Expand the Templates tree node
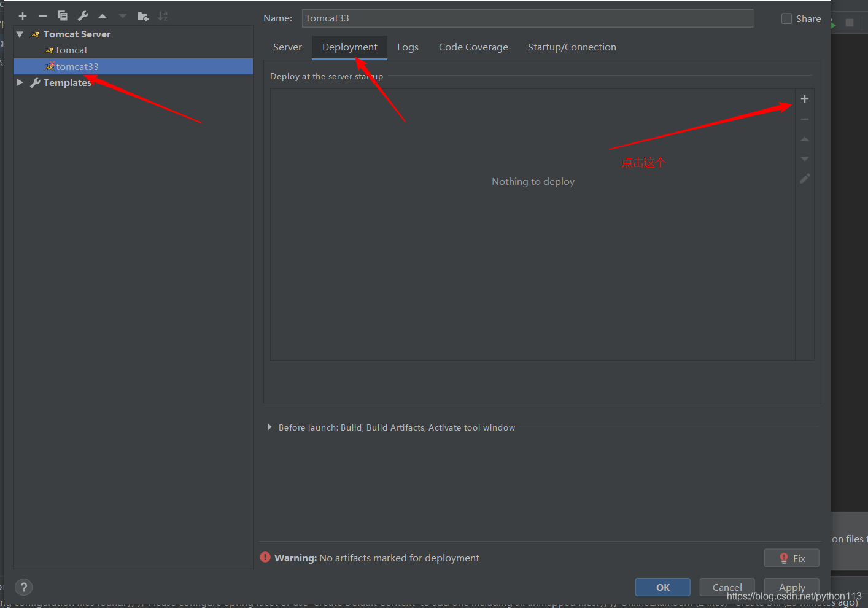The width and height of the screenshot is (868, 608). click(20, 82)
